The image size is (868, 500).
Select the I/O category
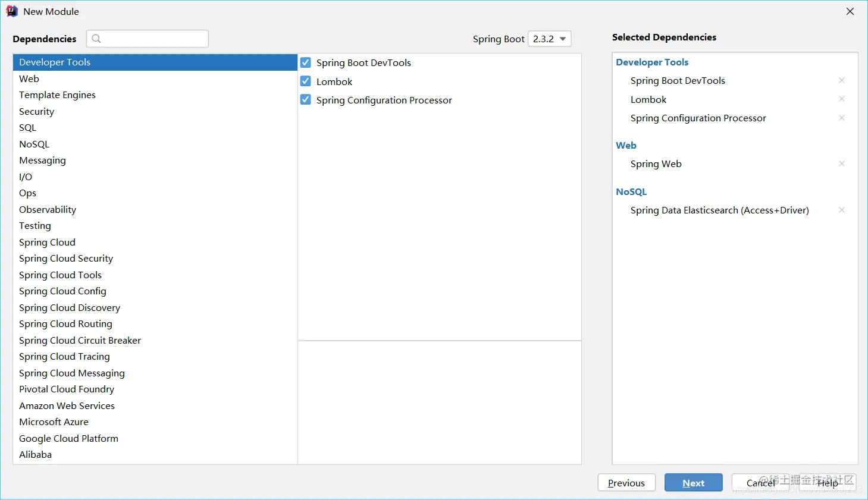(x=155, y=177)
